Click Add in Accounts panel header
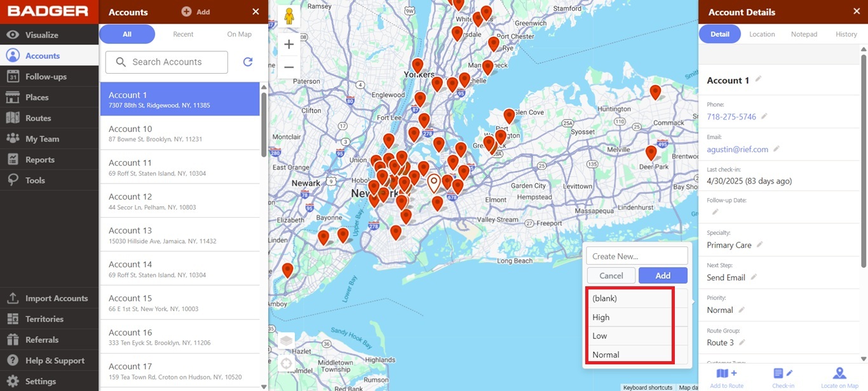The image size is (868, 391). (x=196, y=11)
